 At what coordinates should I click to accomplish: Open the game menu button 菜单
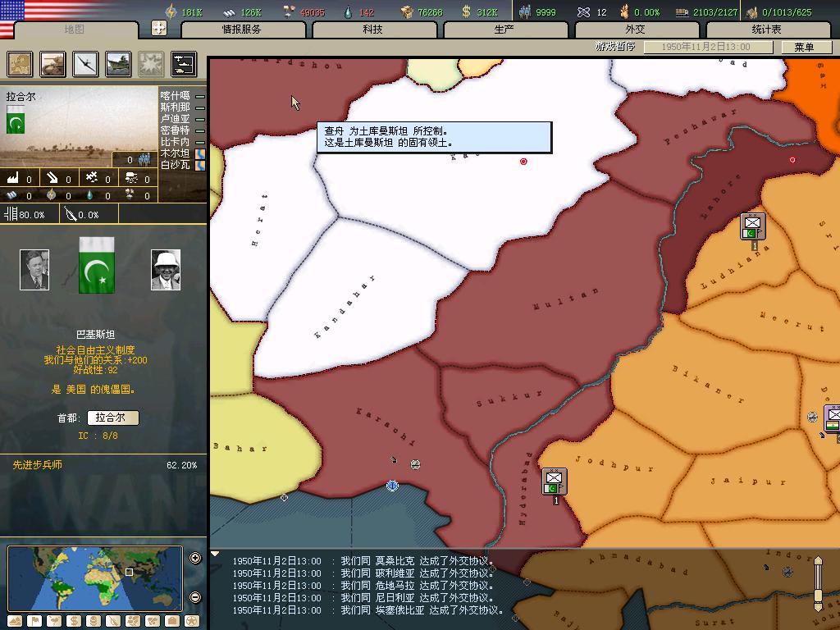pos(806,47)
